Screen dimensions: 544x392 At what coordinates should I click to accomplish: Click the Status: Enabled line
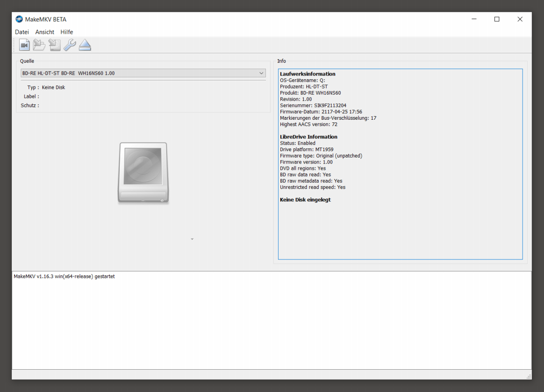(298, 143)
